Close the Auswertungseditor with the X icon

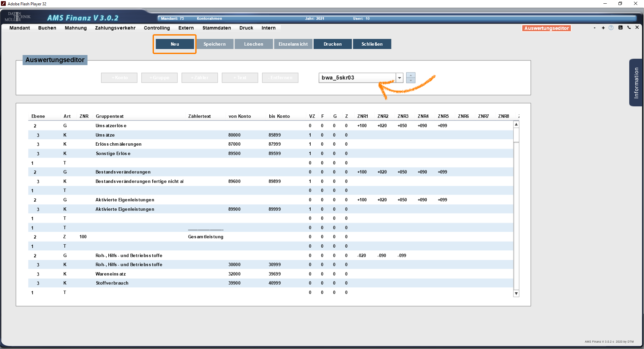637,28
